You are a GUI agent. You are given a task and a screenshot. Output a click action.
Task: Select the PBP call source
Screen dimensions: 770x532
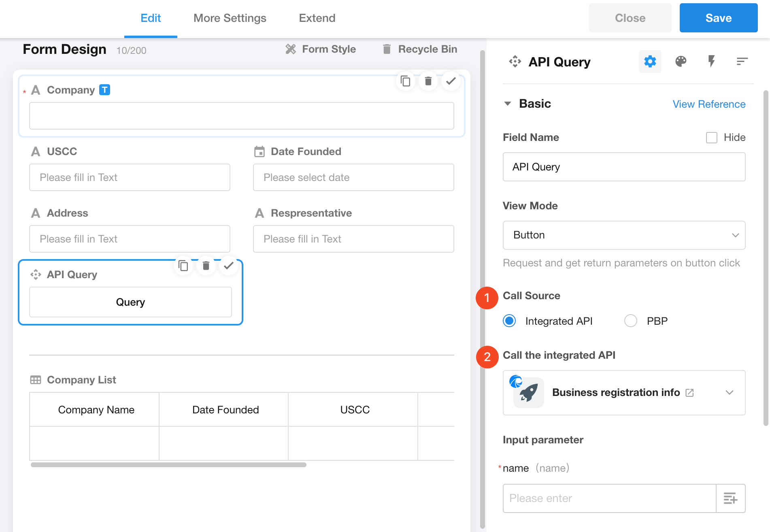pyautogui.click(x=630, y=321)
